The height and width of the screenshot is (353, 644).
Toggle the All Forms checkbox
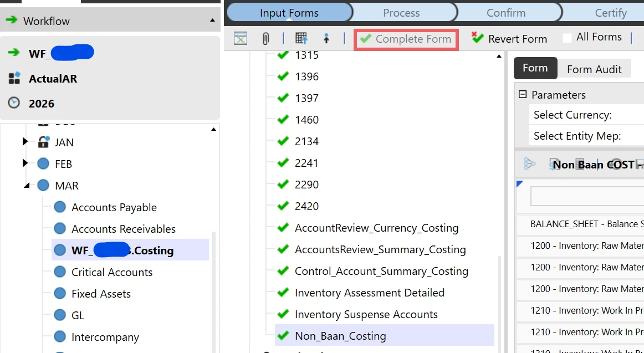coord(567,38)
